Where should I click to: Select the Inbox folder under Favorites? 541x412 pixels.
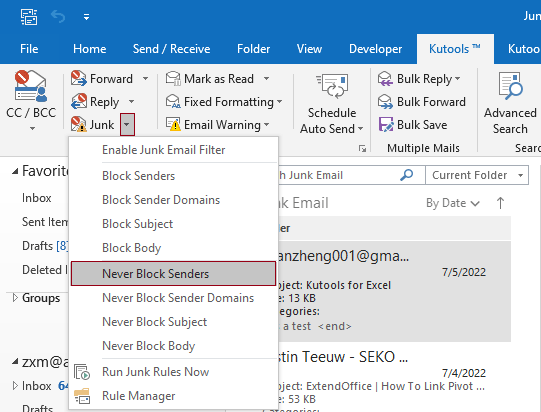[37, 198]
